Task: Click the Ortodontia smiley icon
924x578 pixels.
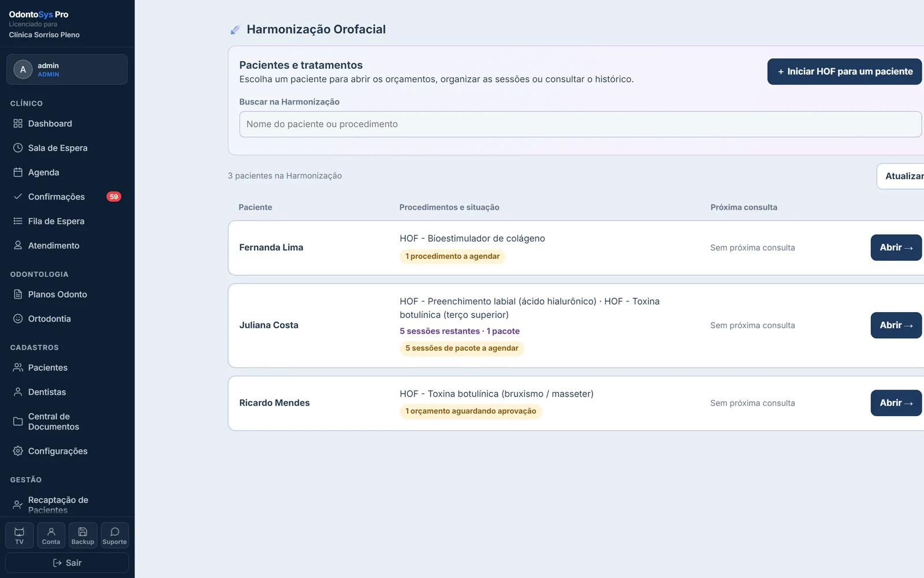Action: (18, 319)
